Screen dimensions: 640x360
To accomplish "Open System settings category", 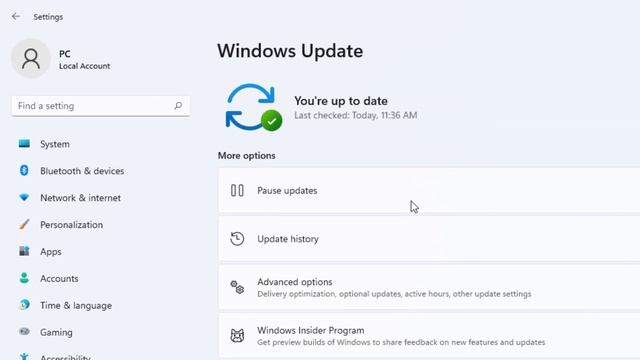I will 55,144.
